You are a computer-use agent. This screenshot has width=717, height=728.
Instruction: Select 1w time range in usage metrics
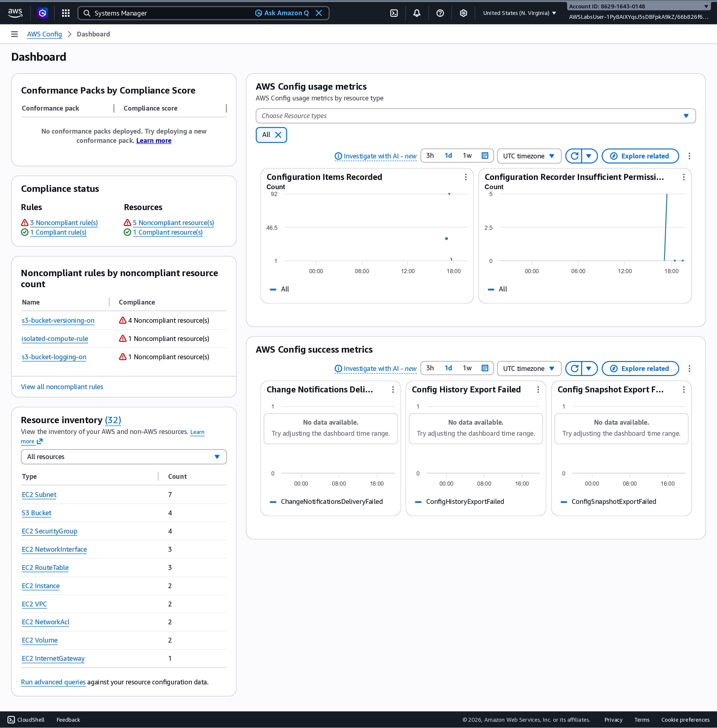click(x=467, y=155)
